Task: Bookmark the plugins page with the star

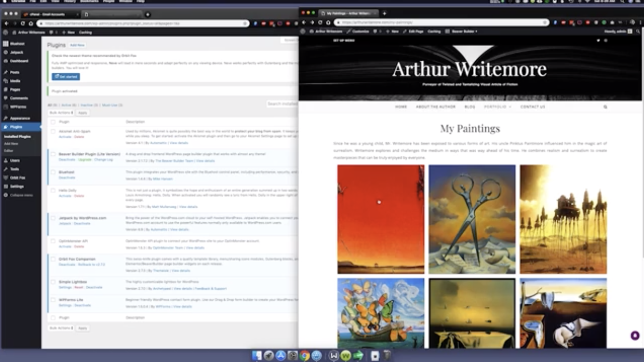Action: coord(245,23)
